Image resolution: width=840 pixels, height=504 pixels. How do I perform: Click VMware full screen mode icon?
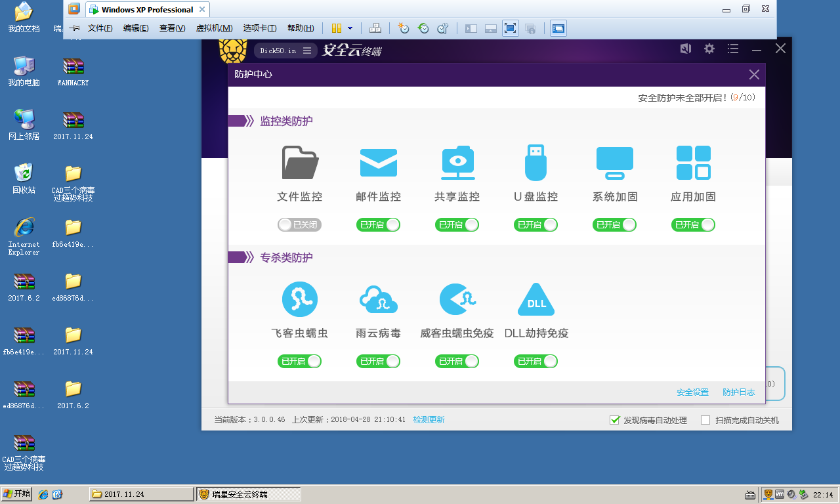(511, 28)
